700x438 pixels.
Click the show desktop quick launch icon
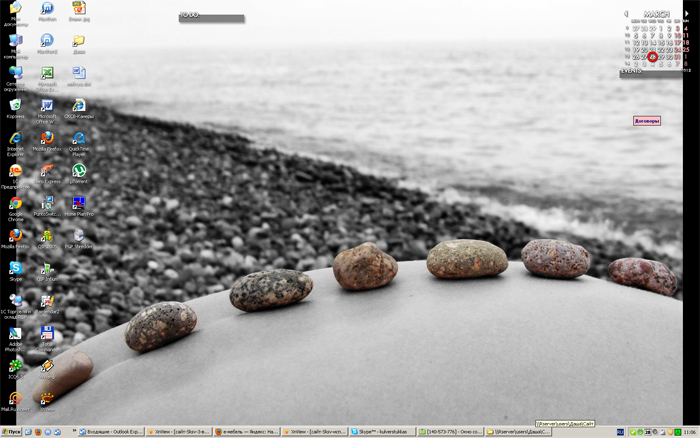pos(28,432)
